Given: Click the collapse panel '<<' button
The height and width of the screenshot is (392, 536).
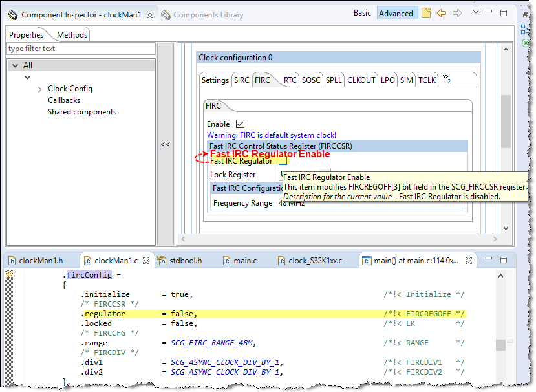Looking at the screenshot, I should [x=166, y=144].
